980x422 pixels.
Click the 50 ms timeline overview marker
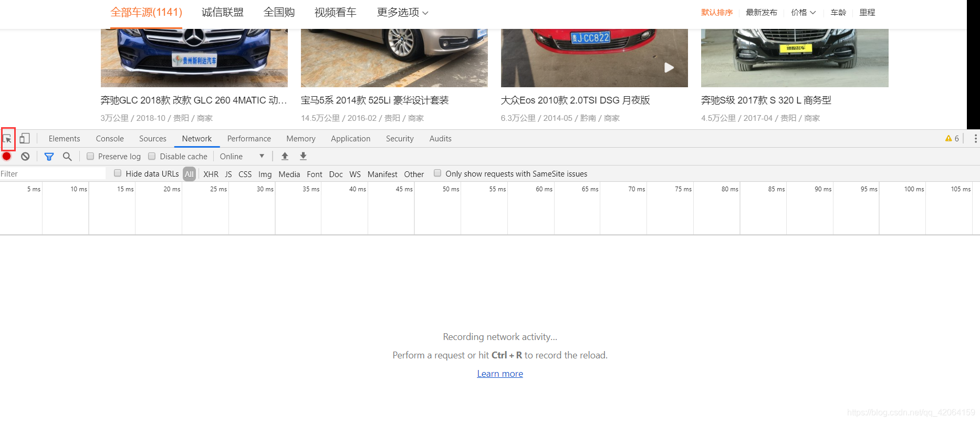[x=451, y=189]
